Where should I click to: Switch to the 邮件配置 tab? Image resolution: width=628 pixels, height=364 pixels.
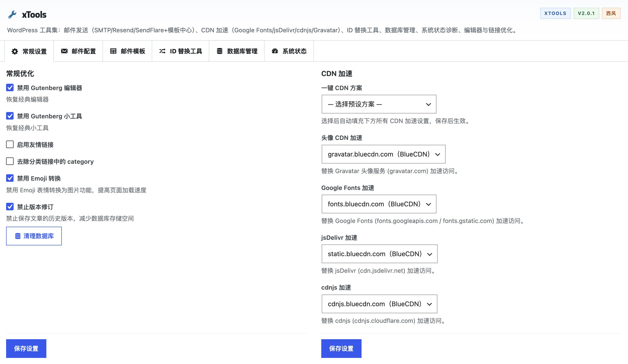point(78,51)
